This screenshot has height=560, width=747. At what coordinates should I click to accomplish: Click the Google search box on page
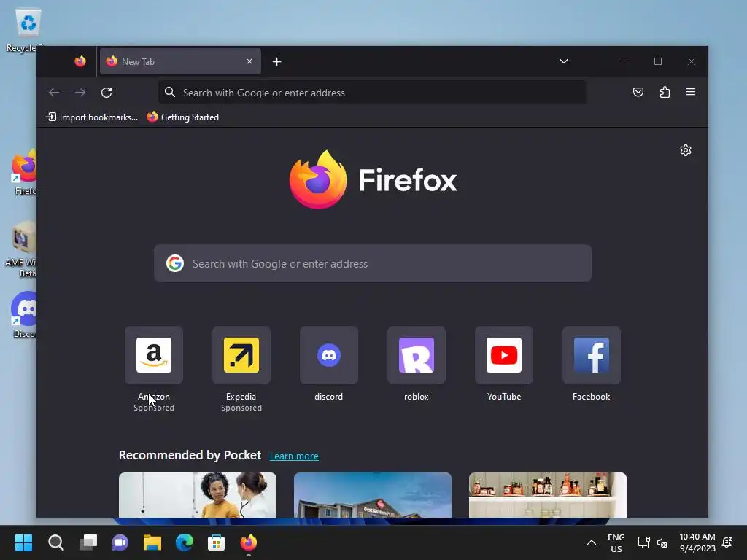pyautogui.click(x=373, y=263)
